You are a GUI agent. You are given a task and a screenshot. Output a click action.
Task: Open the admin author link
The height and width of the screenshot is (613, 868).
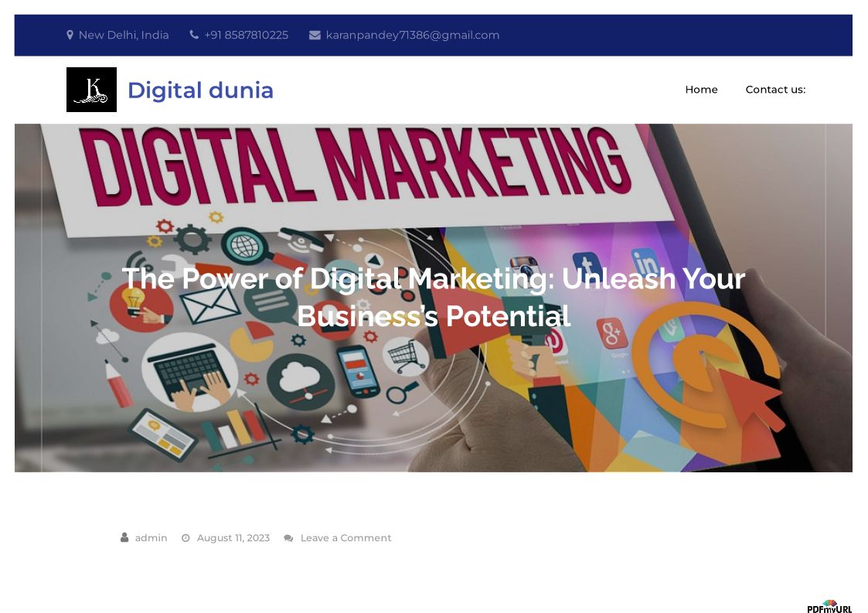coord(151,538)
